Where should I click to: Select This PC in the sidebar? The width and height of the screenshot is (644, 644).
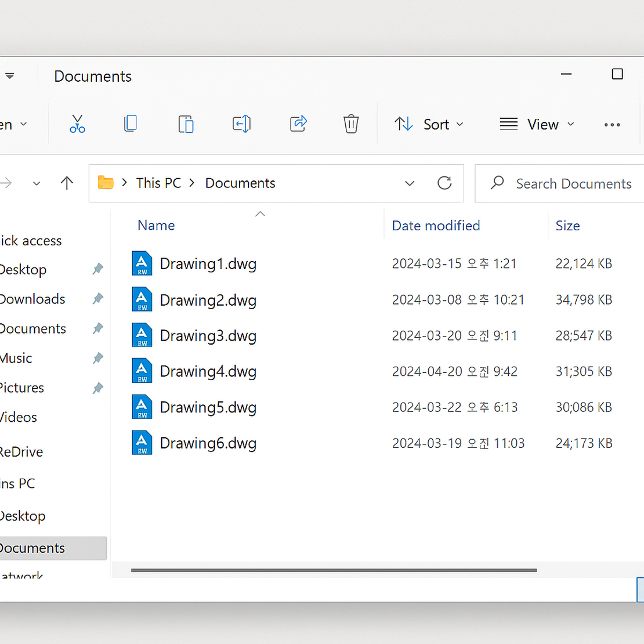point(17,483)
